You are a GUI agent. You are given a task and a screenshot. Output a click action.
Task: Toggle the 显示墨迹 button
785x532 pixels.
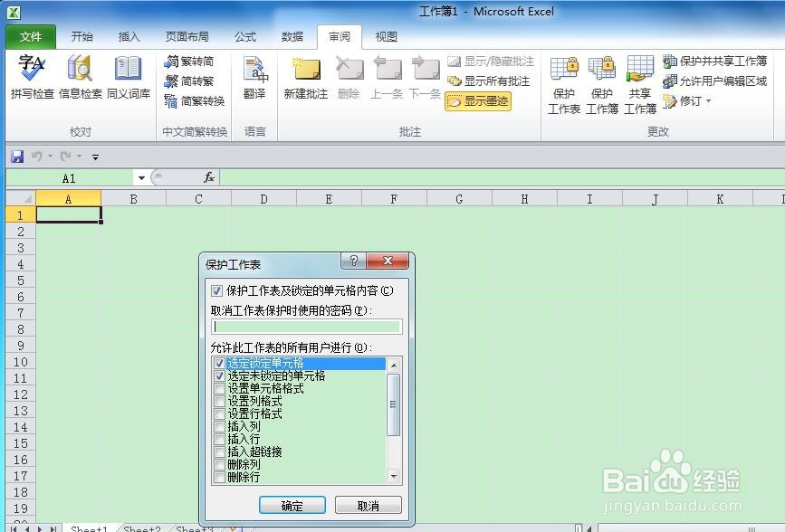pos(478,101)
